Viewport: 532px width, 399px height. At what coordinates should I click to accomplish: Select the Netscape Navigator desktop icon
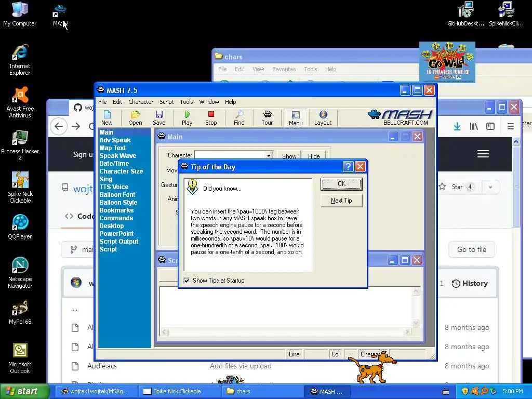coord(20,273)
